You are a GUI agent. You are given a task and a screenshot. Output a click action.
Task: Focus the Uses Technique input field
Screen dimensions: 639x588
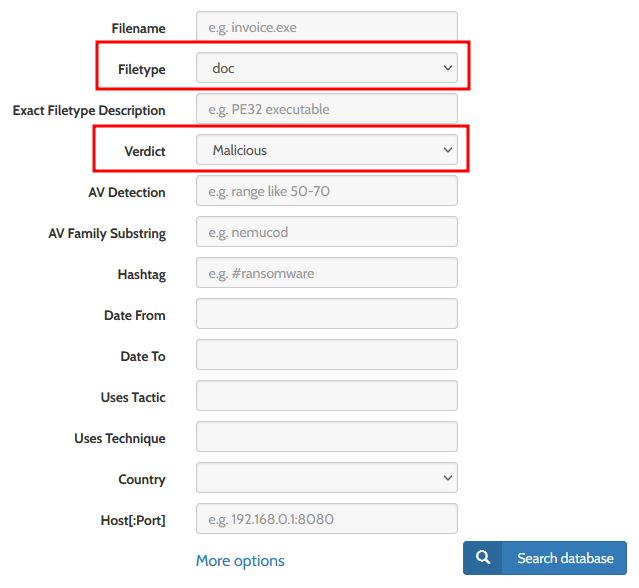[326, 437]
